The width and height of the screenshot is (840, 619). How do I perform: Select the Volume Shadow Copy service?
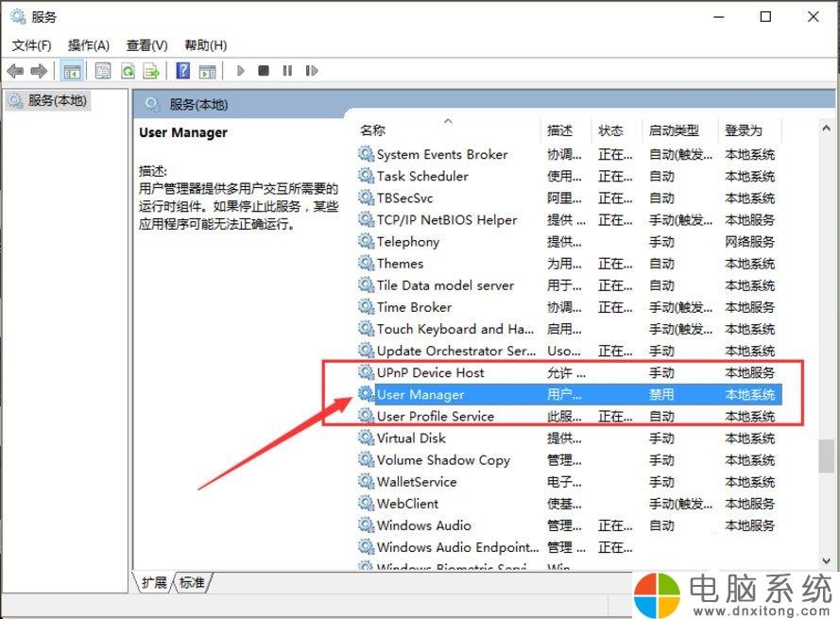click(569, 460)
